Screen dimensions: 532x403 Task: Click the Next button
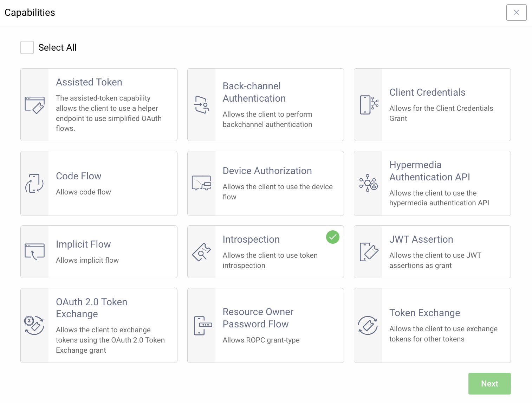click(x=489, y=384)
